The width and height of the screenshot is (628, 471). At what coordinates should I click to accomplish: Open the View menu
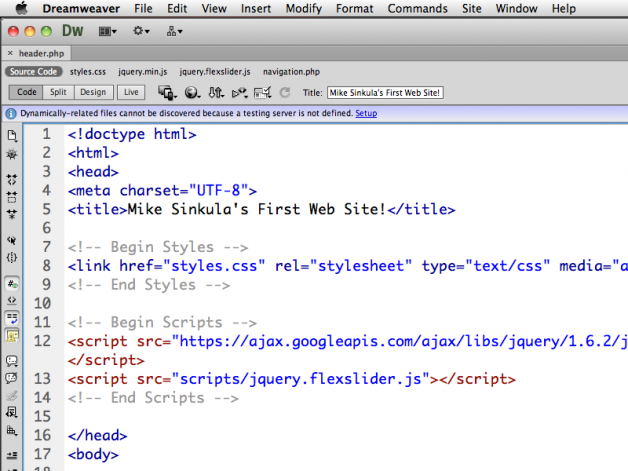(214, 8)
